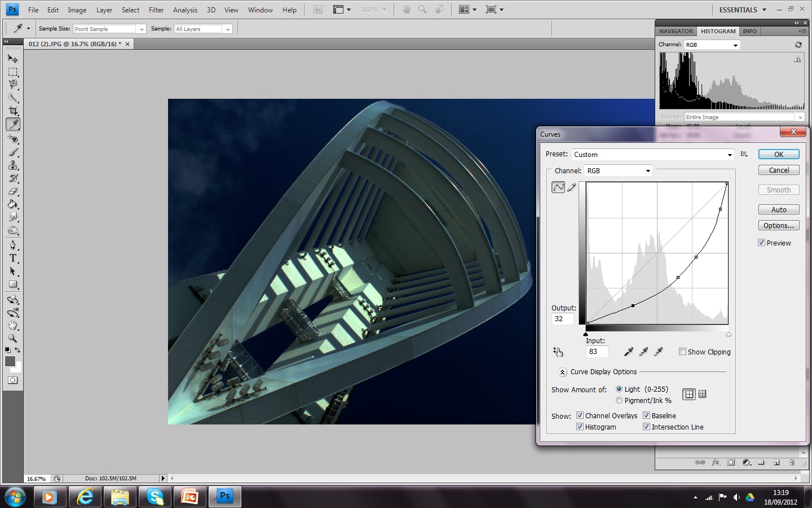Viewport: 812px width, 508px height.
Task: Click the black point eyedropper in Curves
Action: [629, 352]
